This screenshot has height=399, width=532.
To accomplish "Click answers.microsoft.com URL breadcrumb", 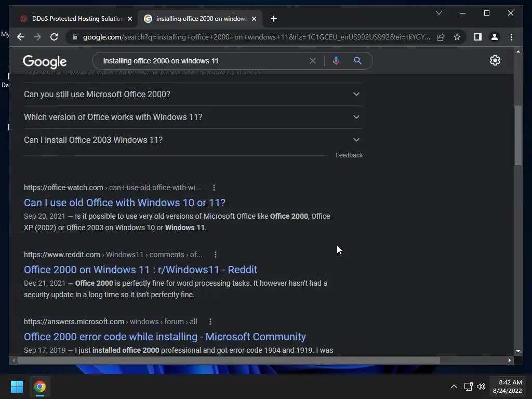I will tap(110, 322).
